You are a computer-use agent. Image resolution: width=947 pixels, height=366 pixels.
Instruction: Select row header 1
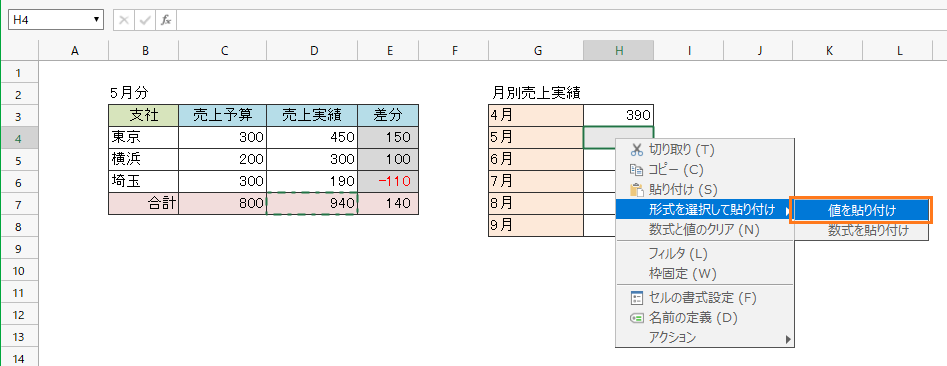[x=18, y=72]
